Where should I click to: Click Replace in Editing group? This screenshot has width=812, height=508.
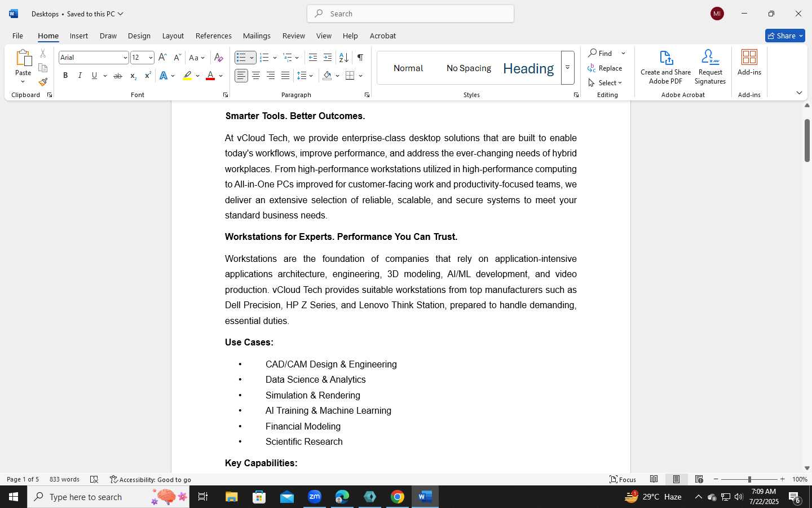pos(605,68)
